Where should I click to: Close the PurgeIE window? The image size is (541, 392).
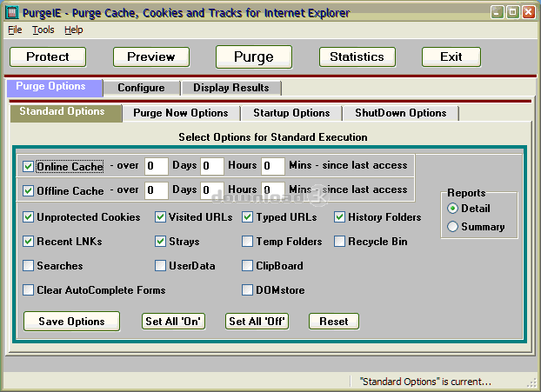coord(529,12)
